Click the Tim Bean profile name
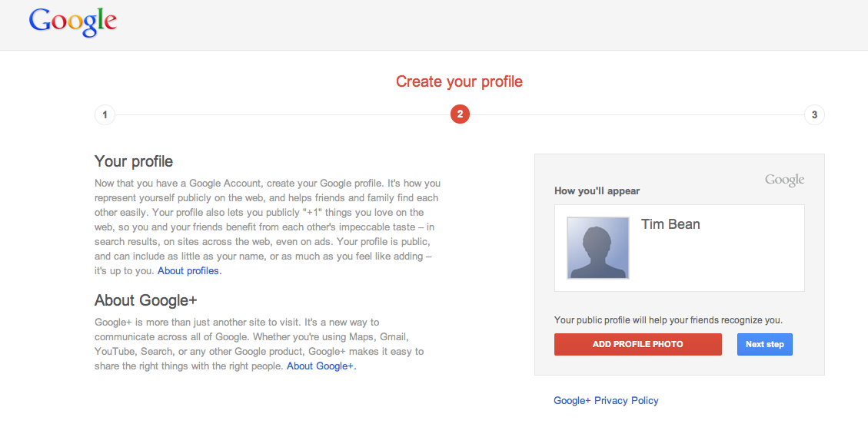This screenshot has height=427, width=868. 670,224
